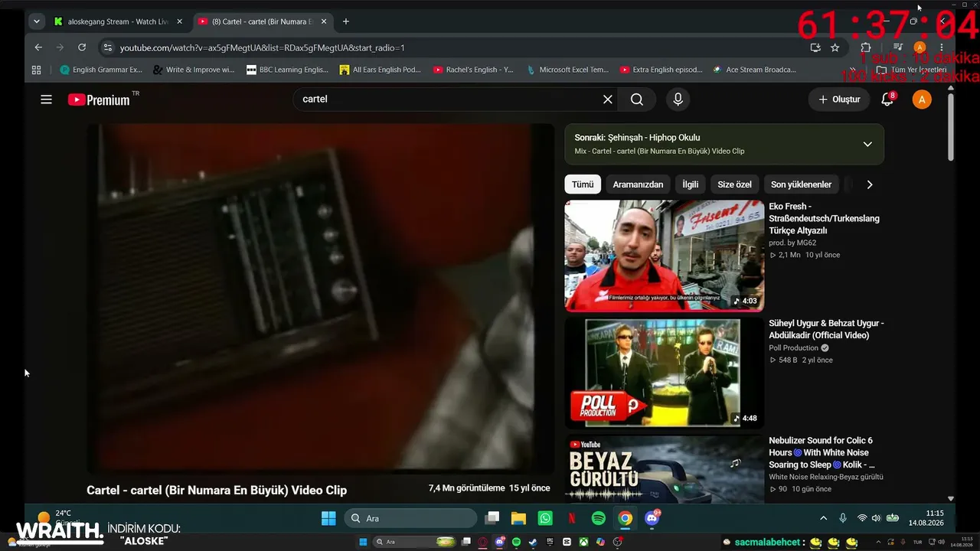Screen dimensions: 980x551
Task: Select the İlgili filter chip
Action: [691, 184]
